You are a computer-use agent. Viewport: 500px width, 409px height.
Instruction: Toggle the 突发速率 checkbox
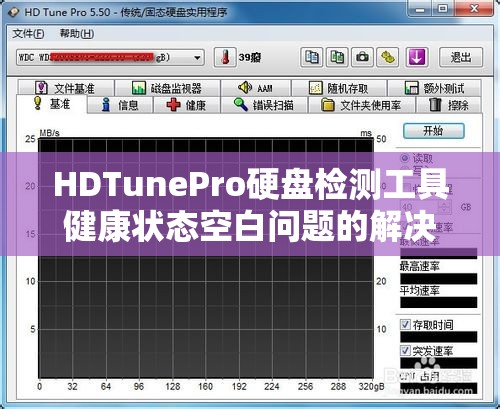coord(405,350)
